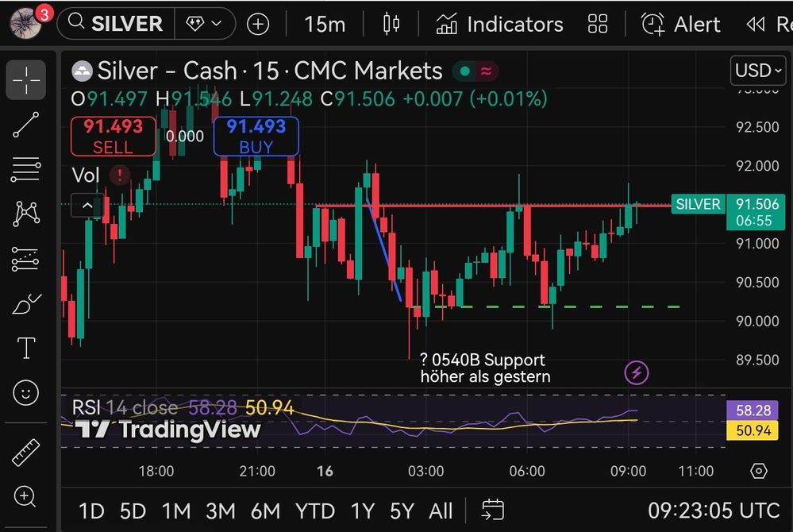Click the 09:23:05 UTC timezone clock

(x=713, y=511)
